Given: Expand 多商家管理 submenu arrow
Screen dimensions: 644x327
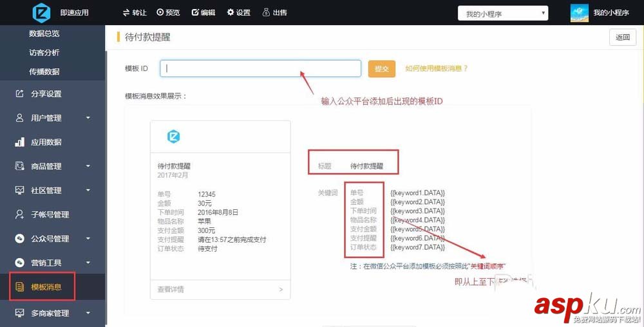Looking at the screenshot, I should pos(88,313).
